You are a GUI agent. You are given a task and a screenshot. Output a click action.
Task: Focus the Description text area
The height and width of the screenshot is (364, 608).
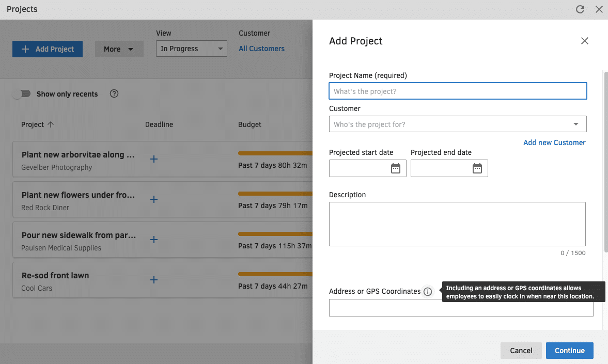point(457,224)
